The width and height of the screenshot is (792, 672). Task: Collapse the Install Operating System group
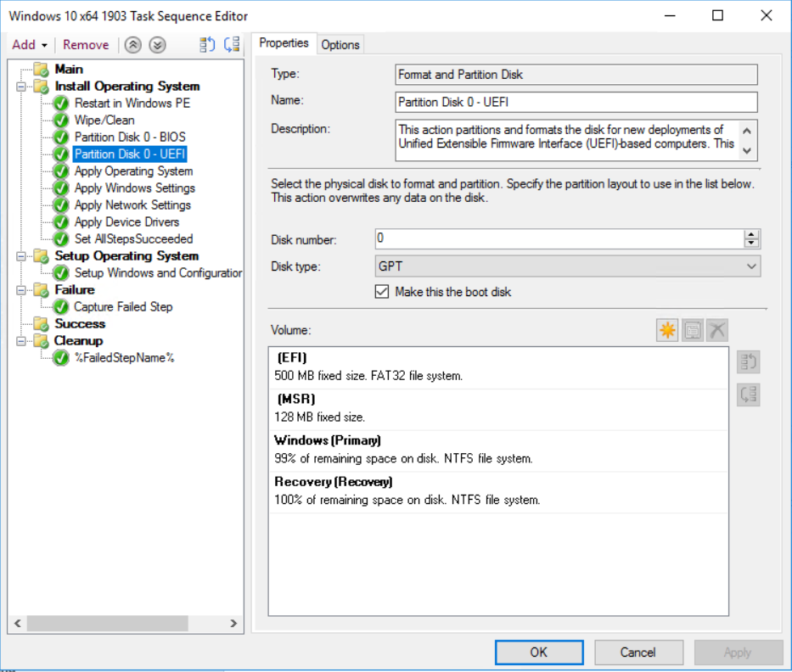click(x=21, y=87)
